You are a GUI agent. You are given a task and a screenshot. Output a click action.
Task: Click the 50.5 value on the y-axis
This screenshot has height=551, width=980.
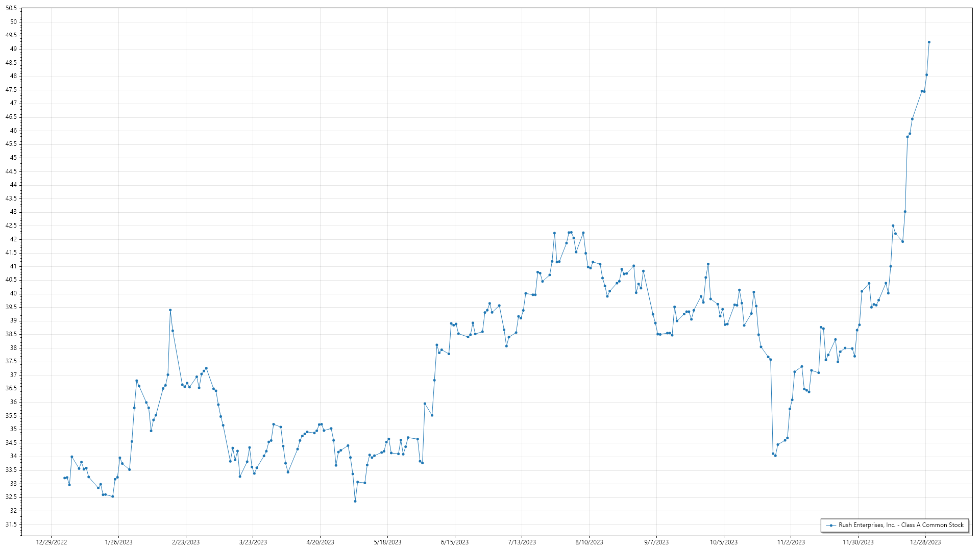pos(11,8)
